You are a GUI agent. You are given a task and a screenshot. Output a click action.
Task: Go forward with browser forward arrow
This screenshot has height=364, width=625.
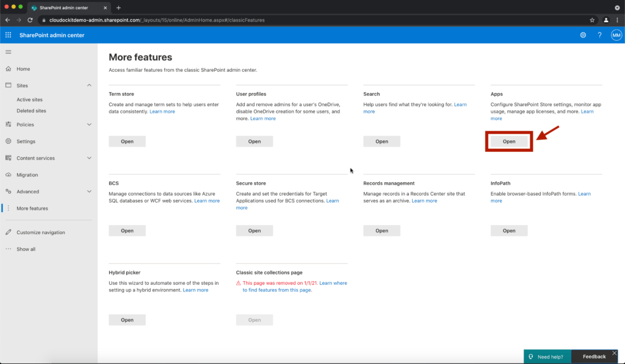click(19, 20)
